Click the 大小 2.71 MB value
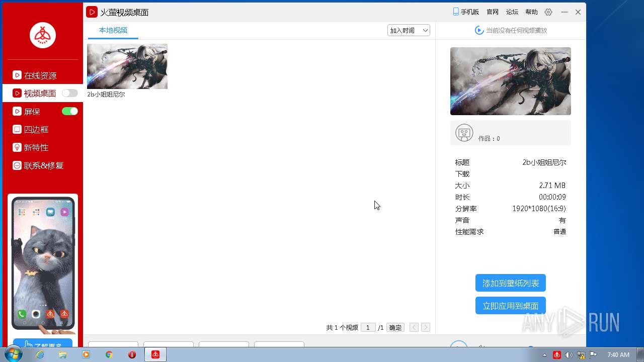The height and width of the screenshot is (362, 644). [552, 186]
